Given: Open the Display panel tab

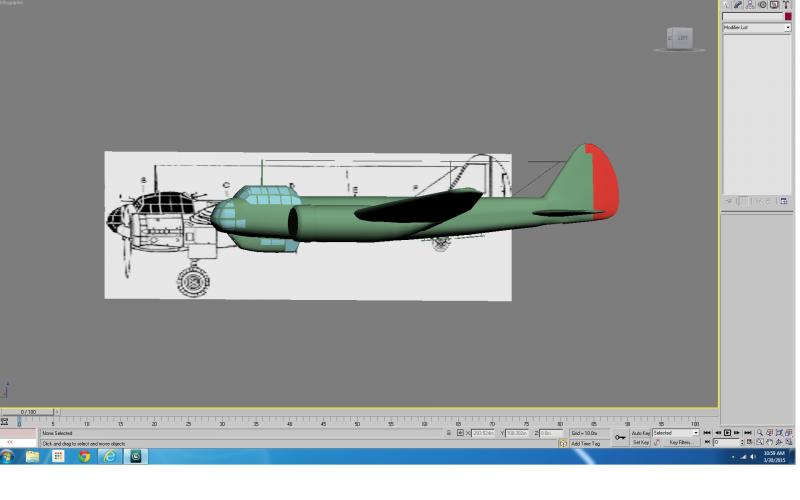Looking at the screenshot, I should pyautogui.click(x=774, y=5).
